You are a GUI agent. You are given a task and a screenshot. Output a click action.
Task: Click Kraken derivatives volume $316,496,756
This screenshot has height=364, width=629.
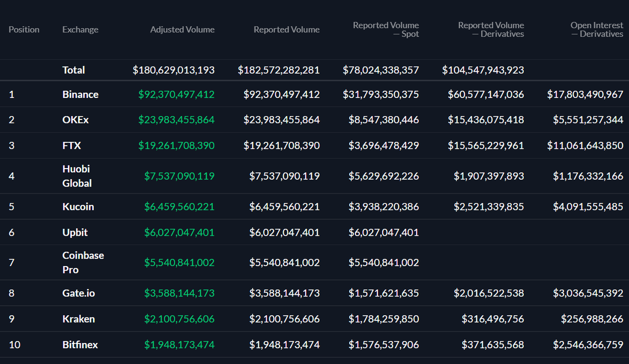[x=493, y=319]
